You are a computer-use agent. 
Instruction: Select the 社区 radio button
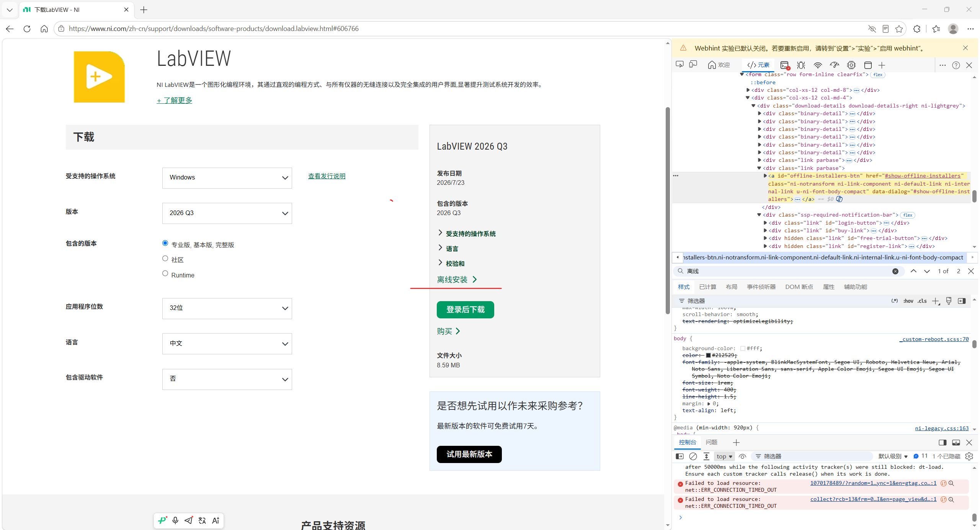(x=165, y=258)
